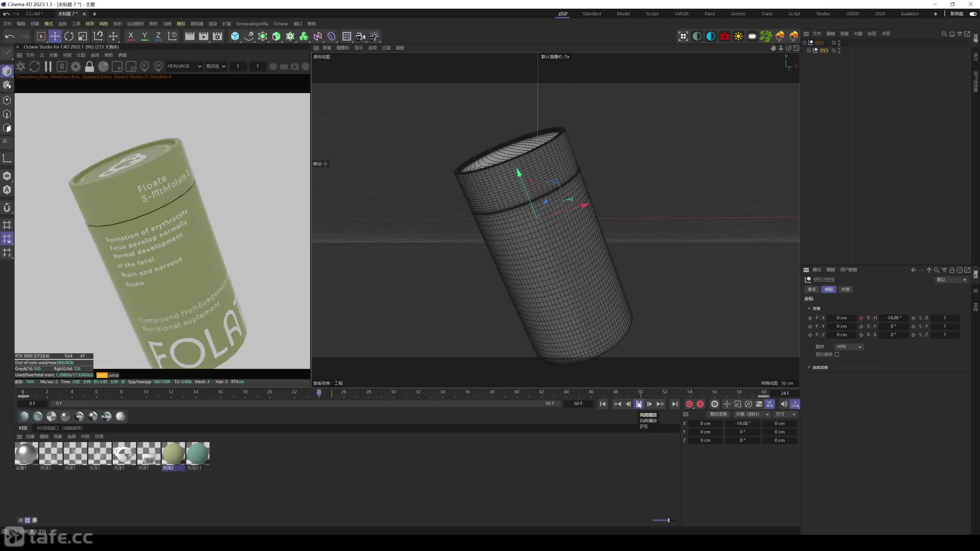Open the Octane menu in main menu bar
Image resolution: width=980 pixels, height=551 pixels.
coord(281,24)
